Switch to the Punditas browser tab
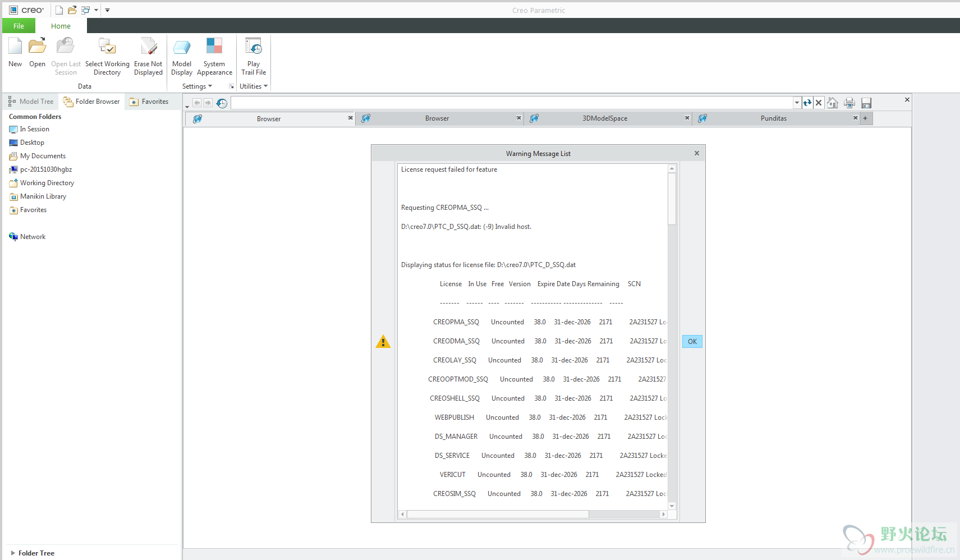 pos(773,118)
